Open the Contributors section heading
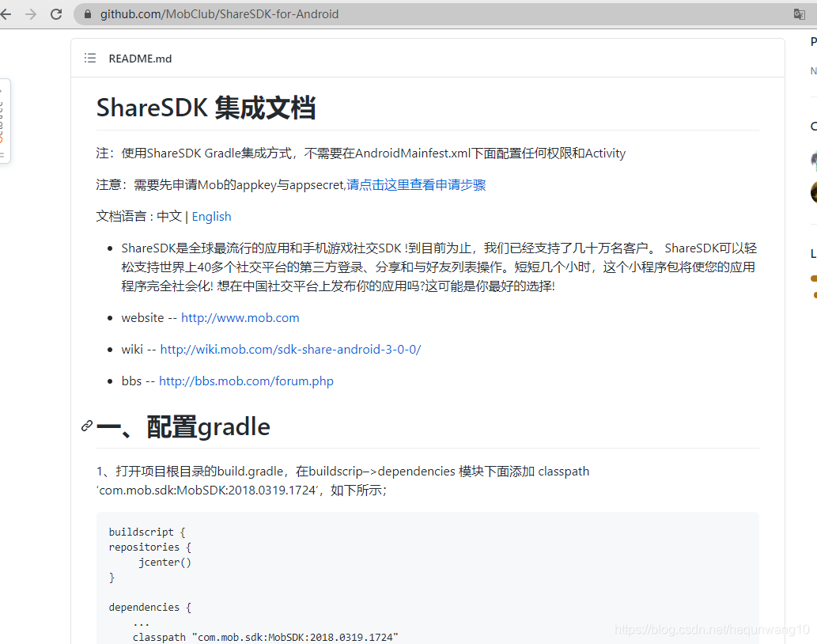The image size is (817, 644). (813, 126)
